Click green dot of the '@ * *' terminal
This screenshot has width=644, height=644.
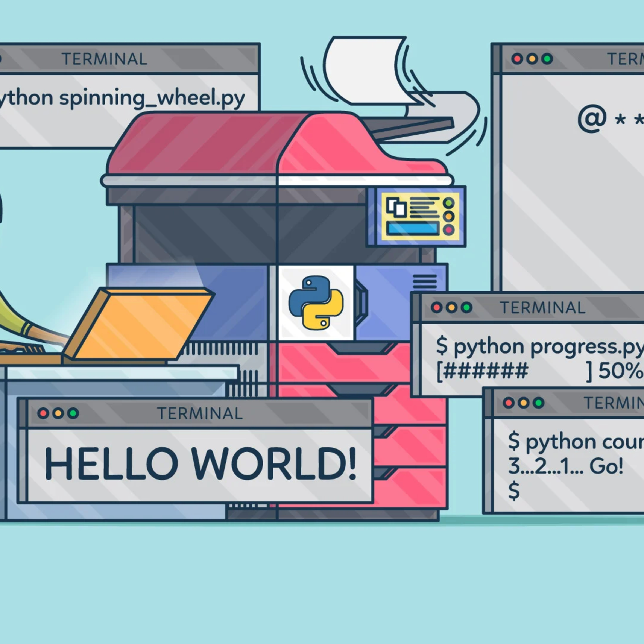click(x=547, y=59)
